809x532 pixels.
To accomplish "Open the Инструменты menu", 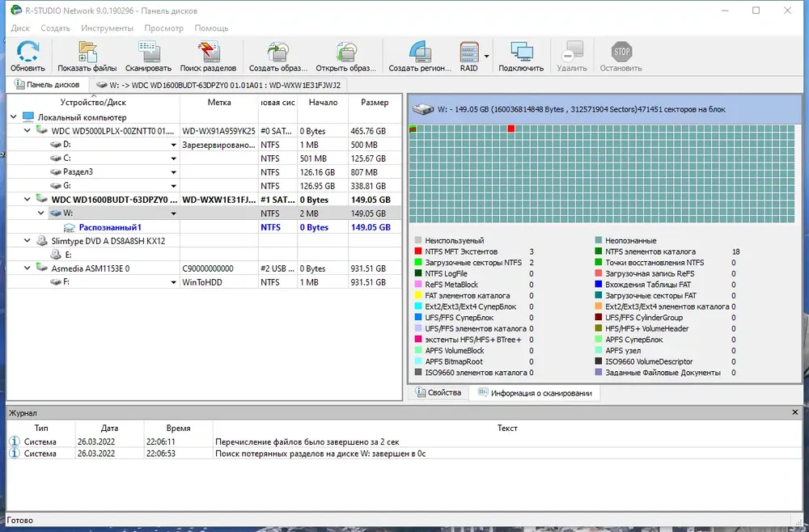I will tap(107, 27).
